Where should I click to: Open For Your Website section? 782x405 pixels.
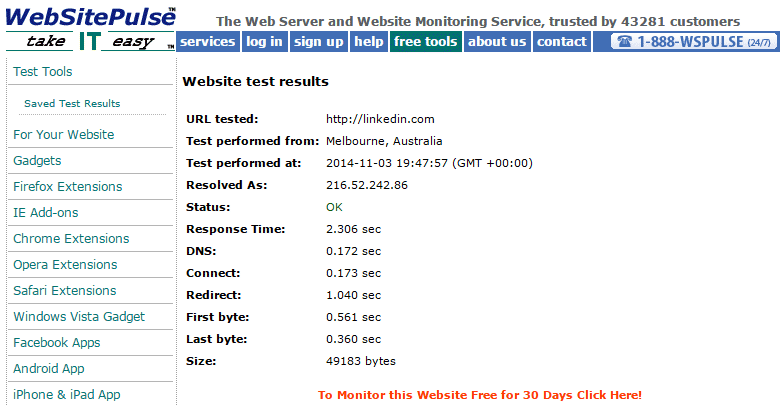(x=64, y=135)
